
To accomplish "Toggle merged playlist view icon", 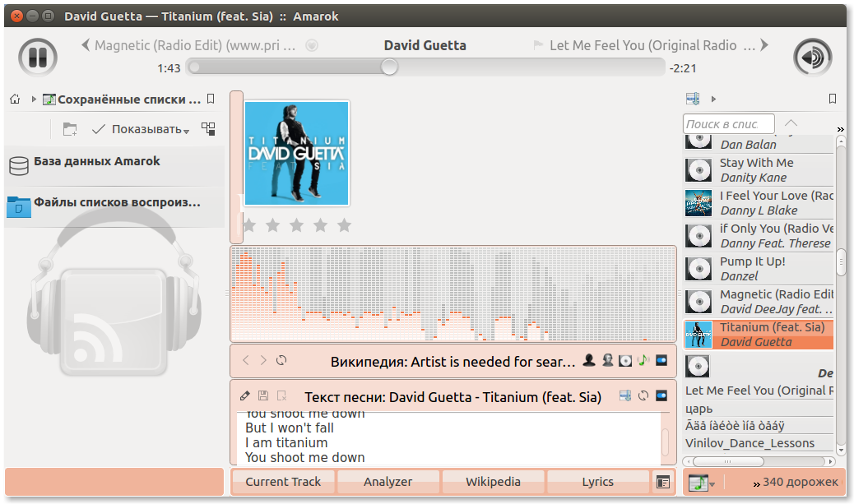I will coord(208,129).
